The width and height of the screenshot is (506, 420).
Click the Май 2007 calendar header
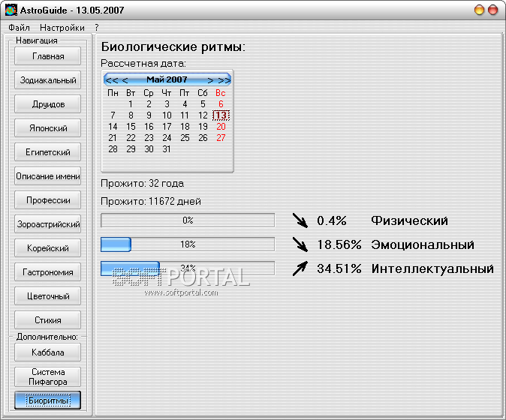point(167,79)
